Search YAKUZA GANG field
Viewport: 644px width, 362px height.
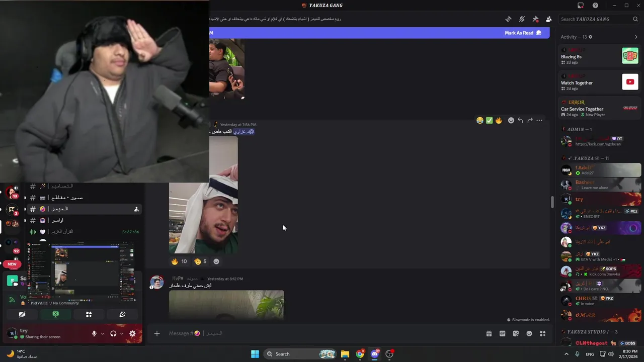pos(599,19)
